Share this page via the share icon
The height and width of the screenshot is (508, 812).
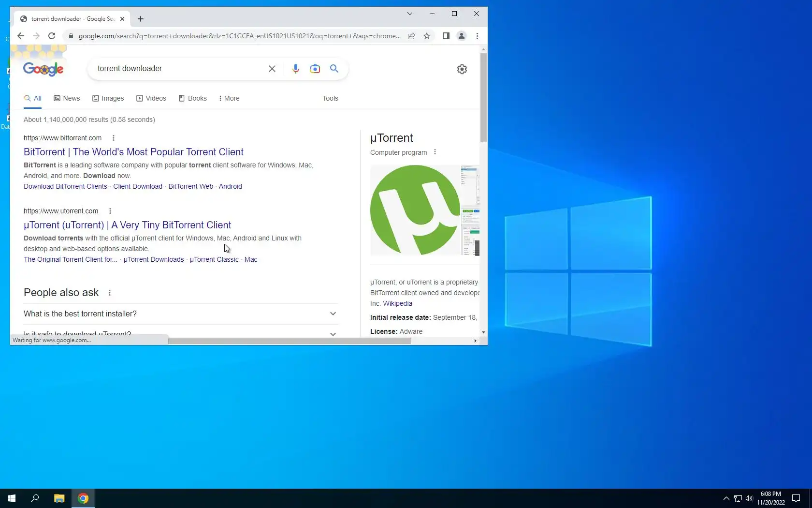(x=411, y=36)
